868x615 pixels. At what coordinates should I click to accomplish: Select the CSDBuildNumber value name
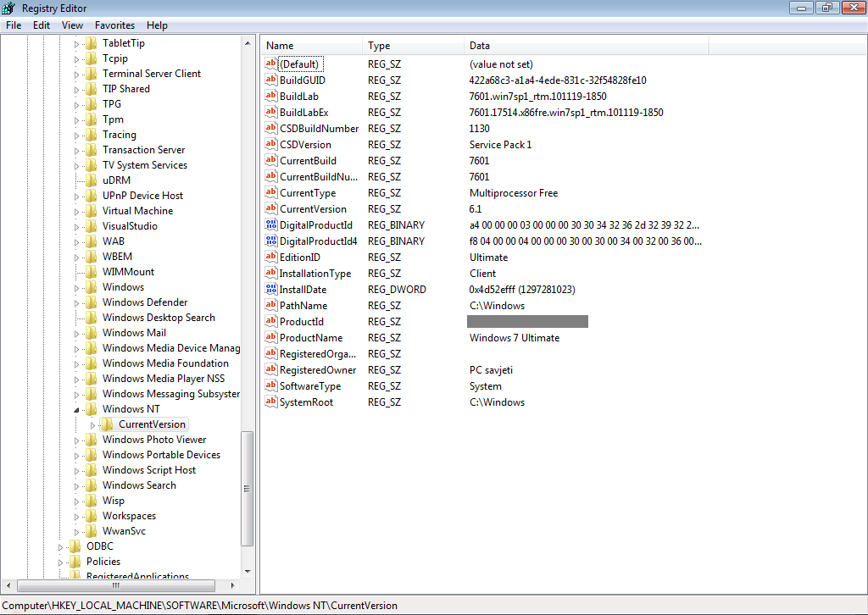[319, 128]
